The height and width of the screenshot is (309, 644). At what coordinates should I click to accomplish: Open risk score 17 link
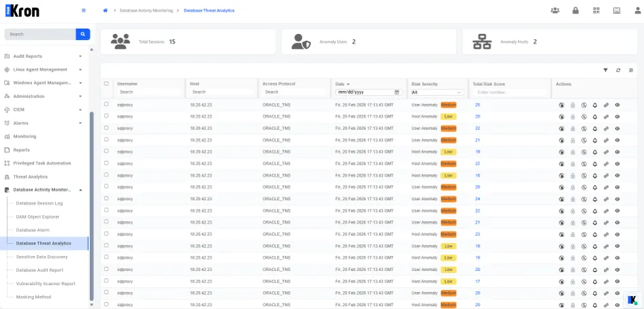pos(478,282)
